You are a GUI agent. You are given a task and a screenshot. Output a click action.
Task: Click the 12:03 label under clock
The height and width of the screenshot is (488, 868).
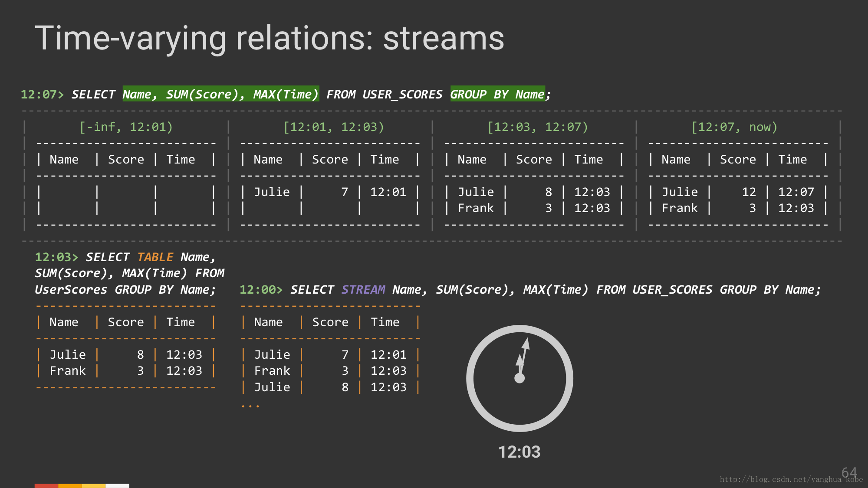tap(519, 452)
